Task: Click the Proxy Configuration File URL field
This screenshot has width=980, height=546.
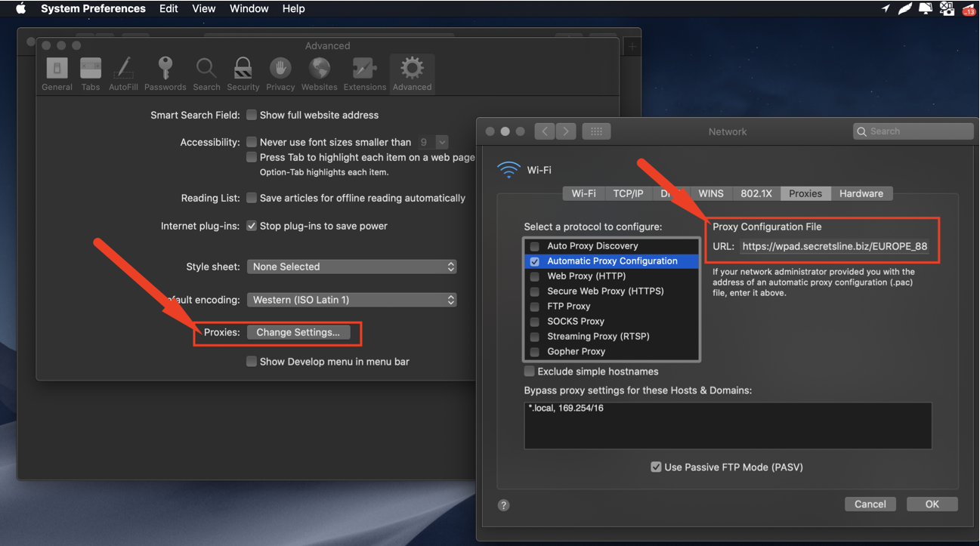Action: tap(833, 246)
